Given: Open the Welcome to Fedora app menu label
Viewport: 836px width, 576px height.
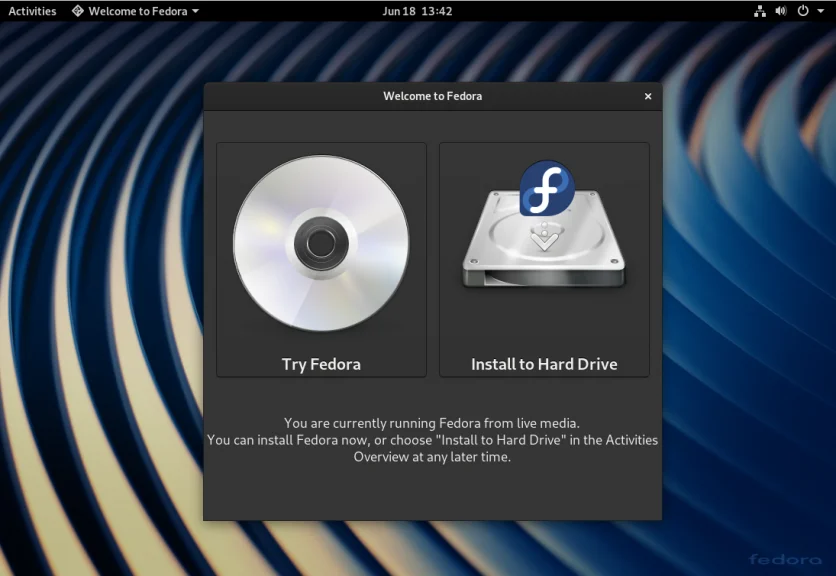Looking at the screenshot, I should 137,11.
